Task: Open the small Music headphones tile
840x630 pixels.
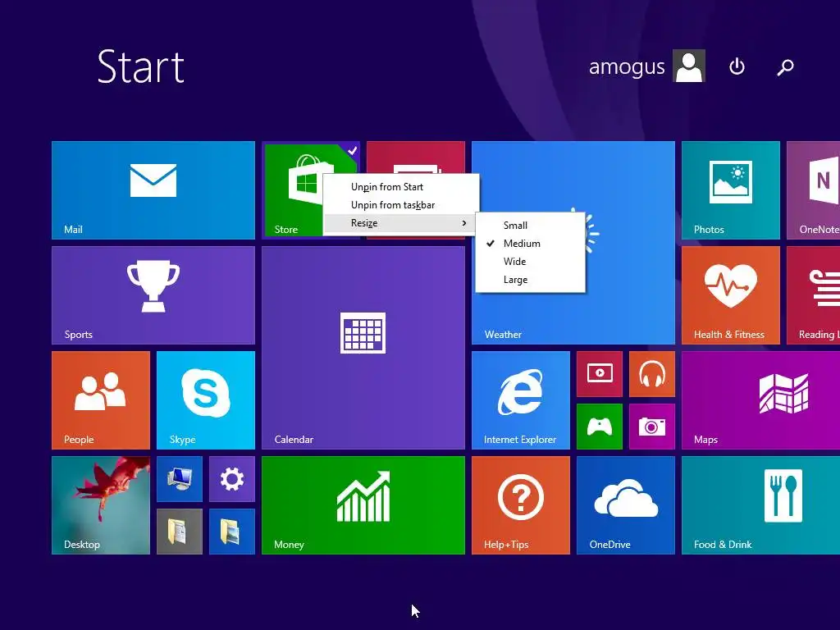Action: (652, 374)
